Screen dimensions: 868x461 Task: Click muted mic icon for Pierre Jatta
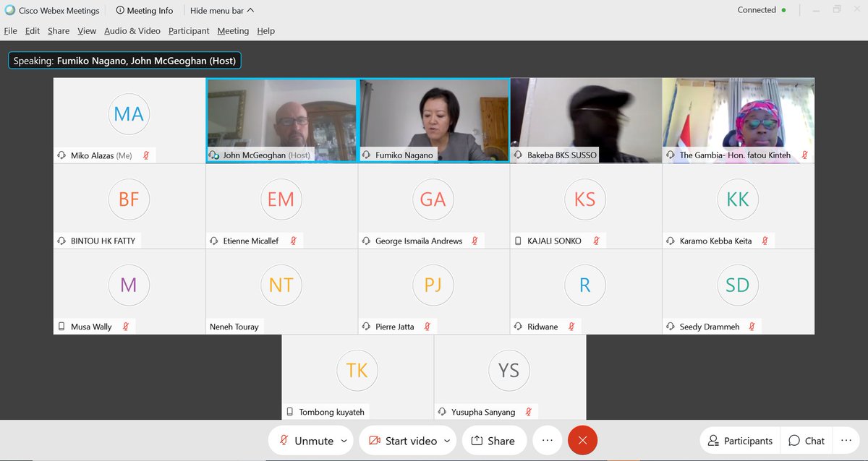click(427, 327)
